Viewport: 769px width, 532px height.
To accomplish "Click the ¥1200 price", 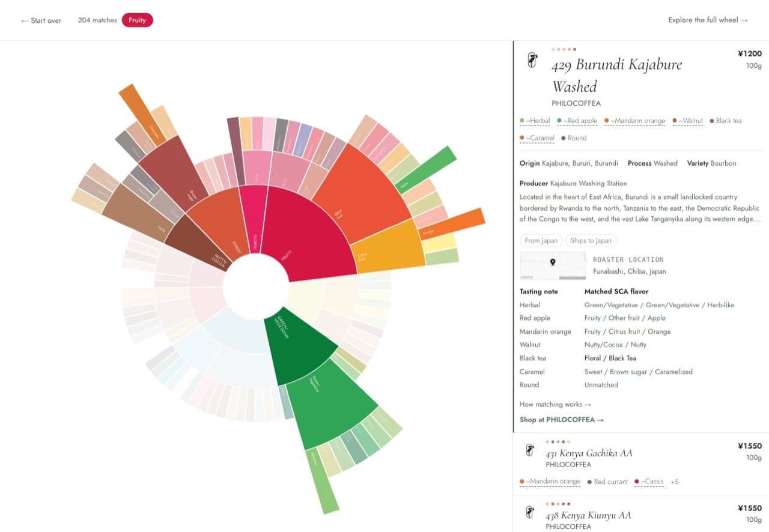I will click(750, 53).
